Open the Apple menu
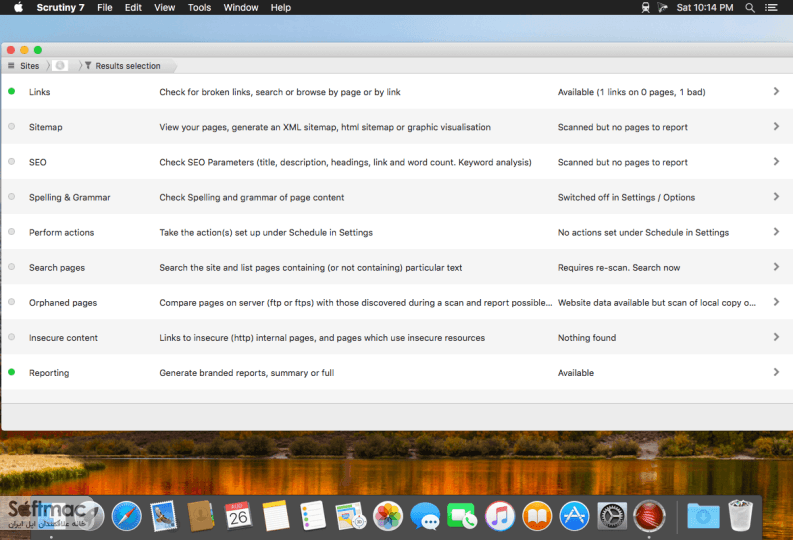This screenshot has height=540, width=793. point(18,7)
